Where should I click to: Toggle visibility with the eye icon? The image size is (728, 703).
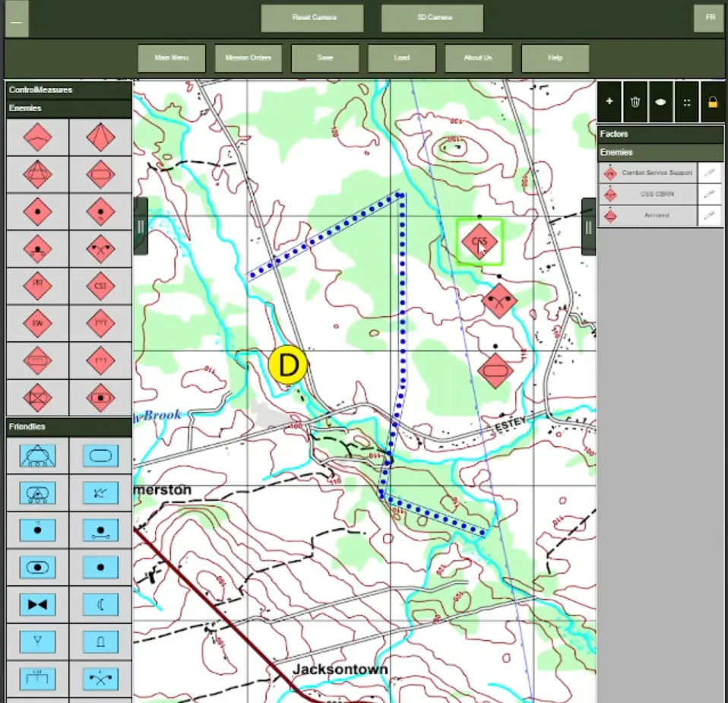660,102
